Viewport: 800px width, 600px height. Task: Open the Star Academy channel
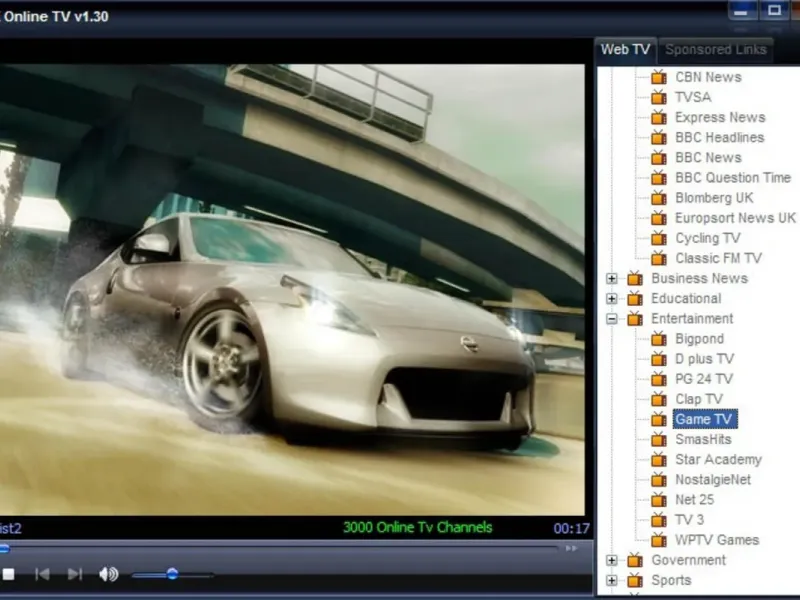(718, 460)
